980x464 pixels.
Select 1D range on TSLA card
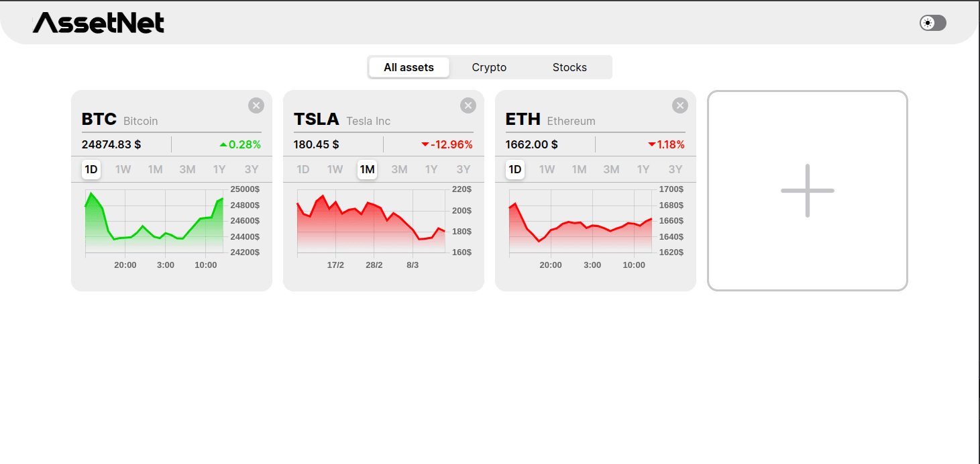303,169
